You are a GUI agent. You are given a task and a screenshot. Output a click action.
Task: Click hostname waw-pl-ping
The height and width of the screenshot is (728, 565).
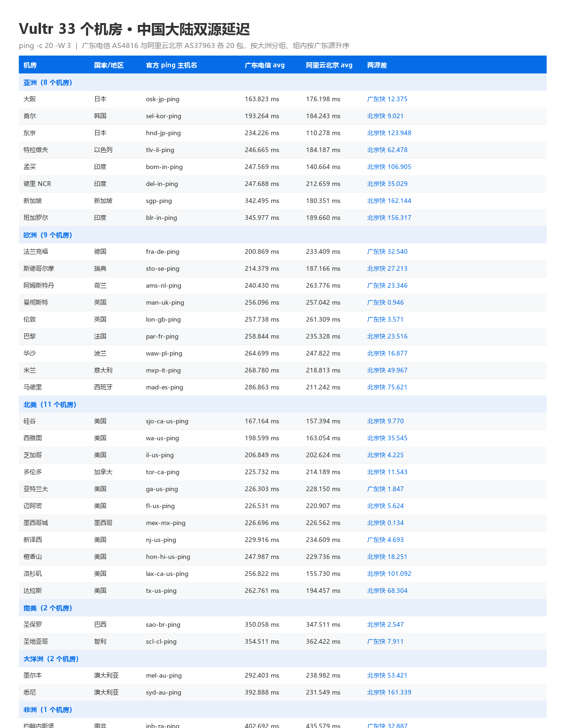click(164, 354)
